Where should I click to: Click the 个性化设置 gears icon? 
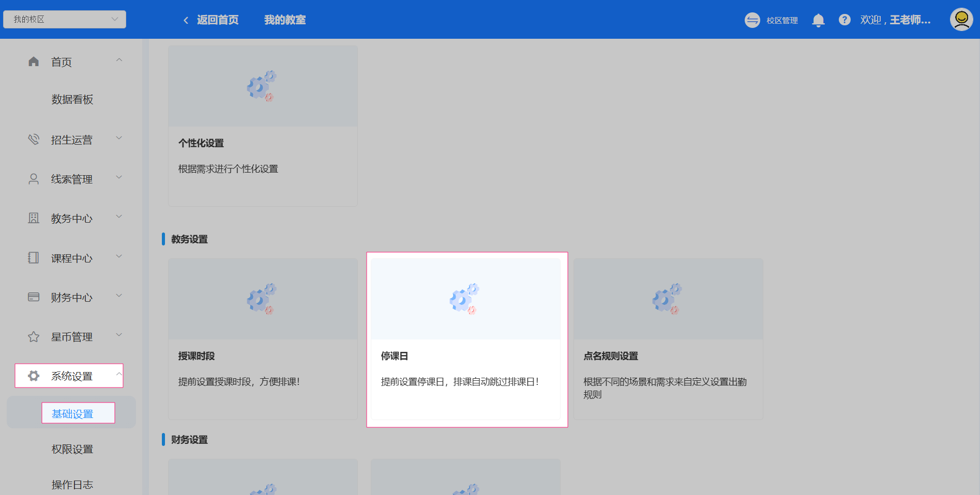tap(262, 86)
